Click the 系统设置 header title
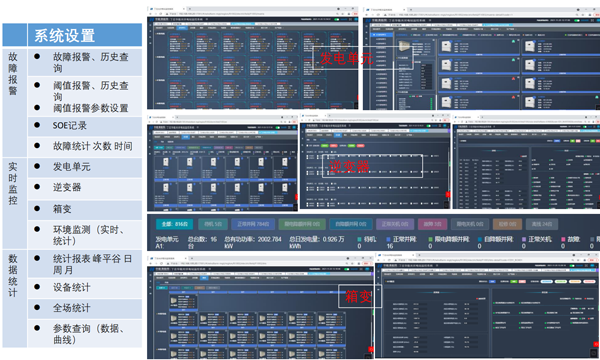This screenshot has height=360, width=600. pyautogui.click(x=64, y=36)
